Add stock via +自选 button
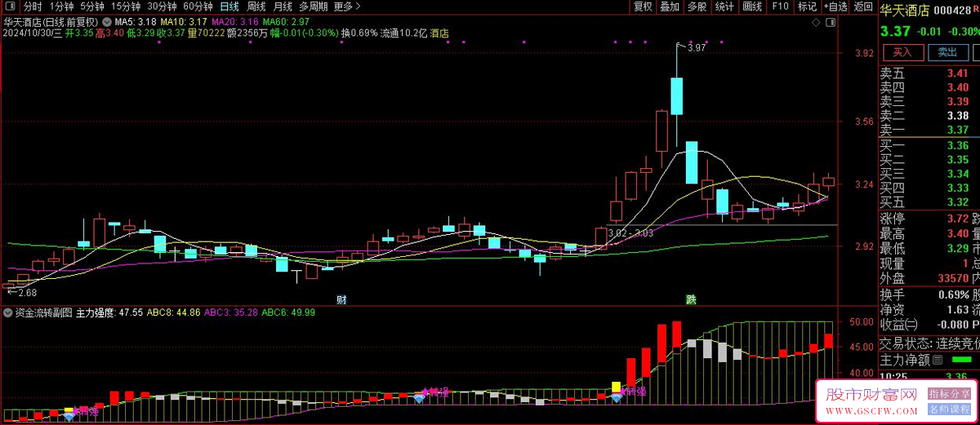Image resolution: width=980 pixels, height=425 pixels. (835, 6)
